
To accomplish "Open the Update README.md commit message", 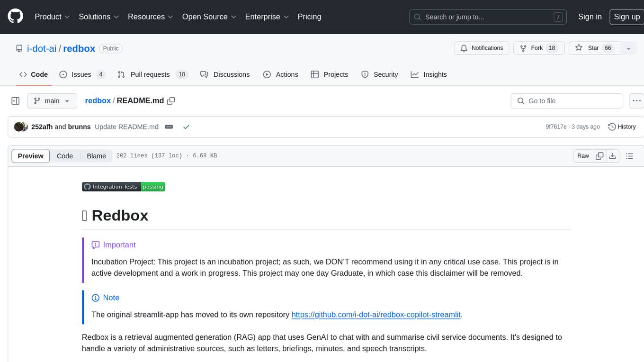I will 126,127.
